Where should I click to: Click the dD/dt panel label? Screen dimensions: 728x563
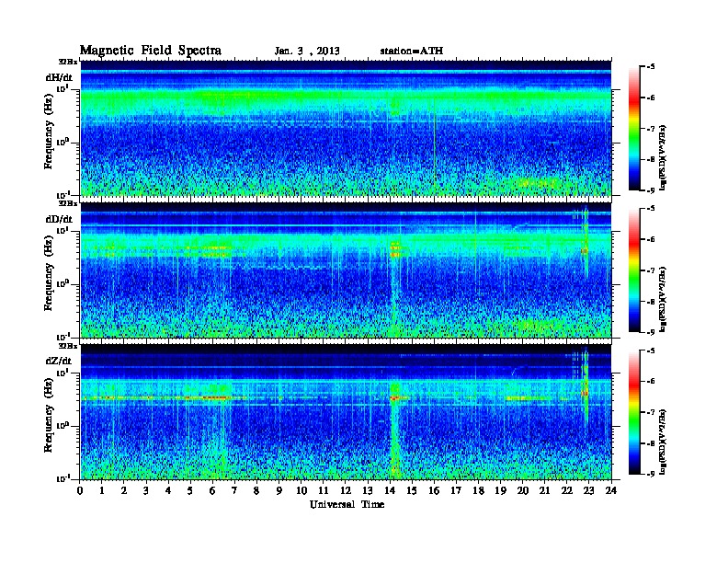[59, 219]
